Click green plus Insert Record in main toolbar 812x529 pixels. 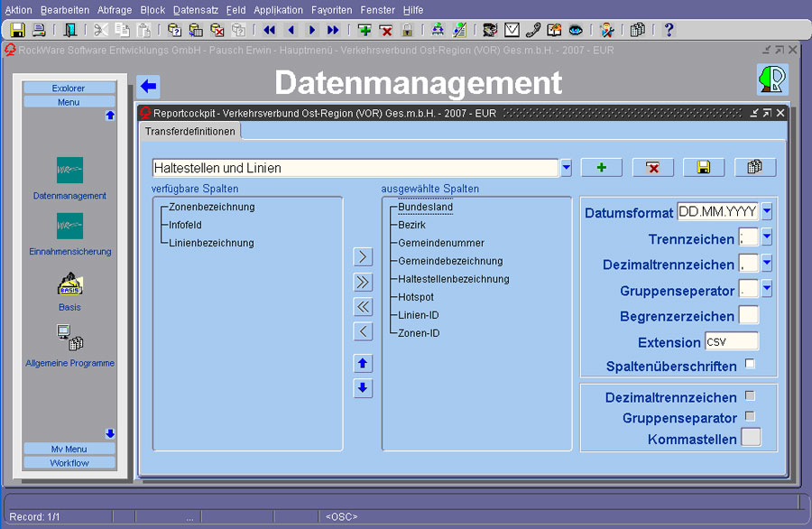364,30
